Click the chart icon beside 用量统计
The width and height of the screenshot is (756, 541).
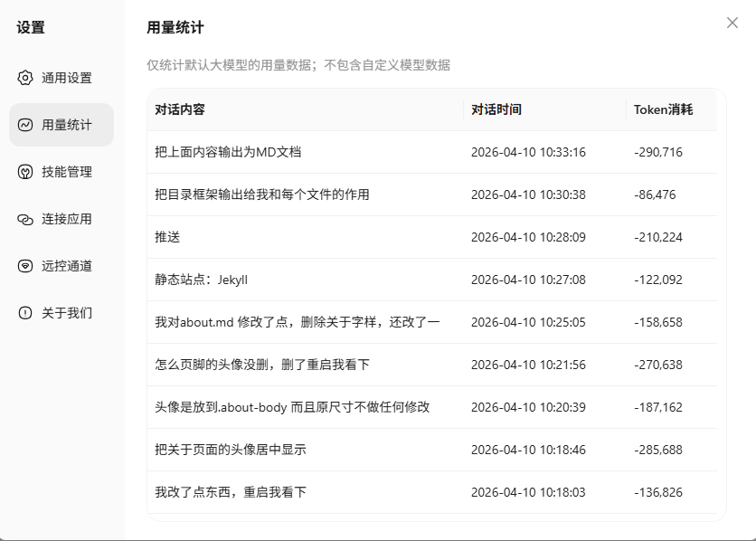[x=25, y=125]
